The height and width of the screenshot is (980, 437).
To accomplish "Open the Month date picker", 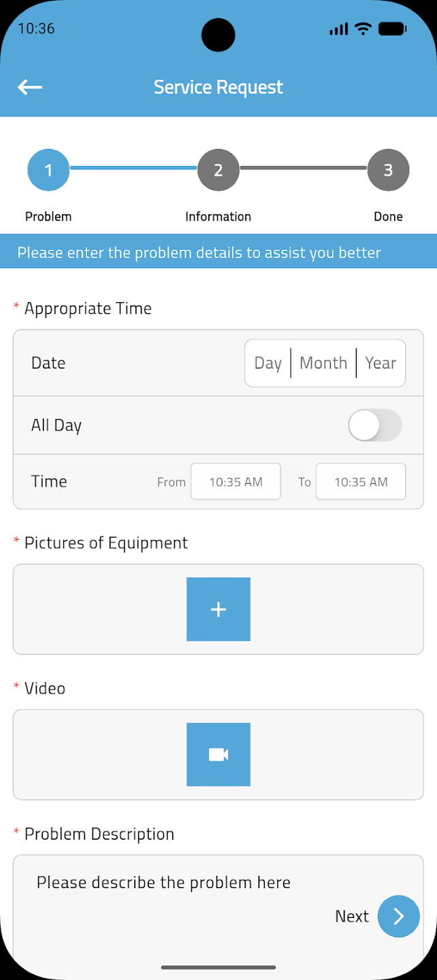I will click(323, 363).
